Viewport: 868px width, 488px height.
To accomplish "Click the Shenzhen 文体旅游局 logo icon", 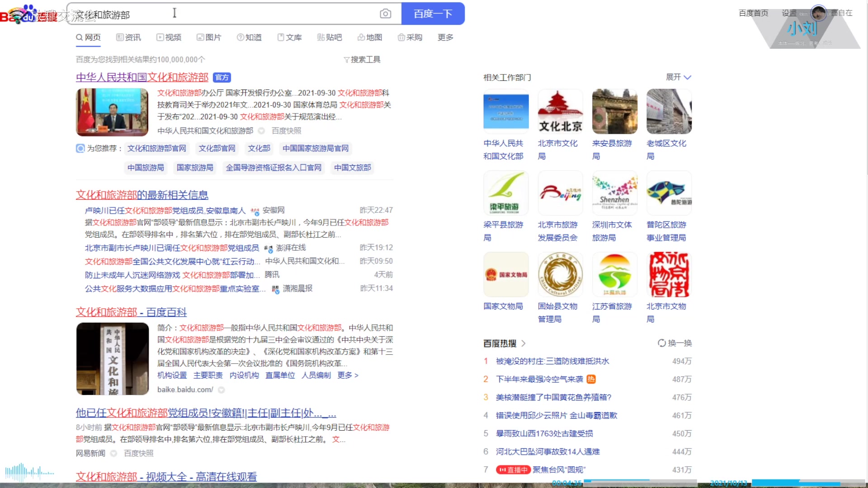I will click(614, 193).
